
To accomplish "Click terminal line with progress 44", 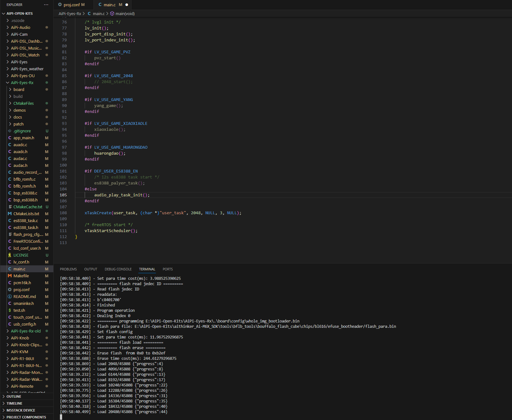I will [x=114, y=412].
